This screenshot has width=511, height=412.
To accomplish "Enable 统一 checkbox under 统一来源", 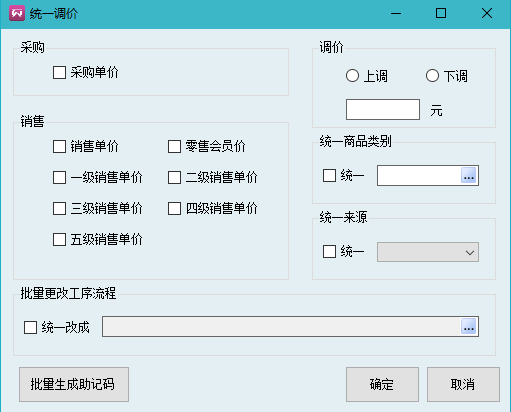I will 329,252.
